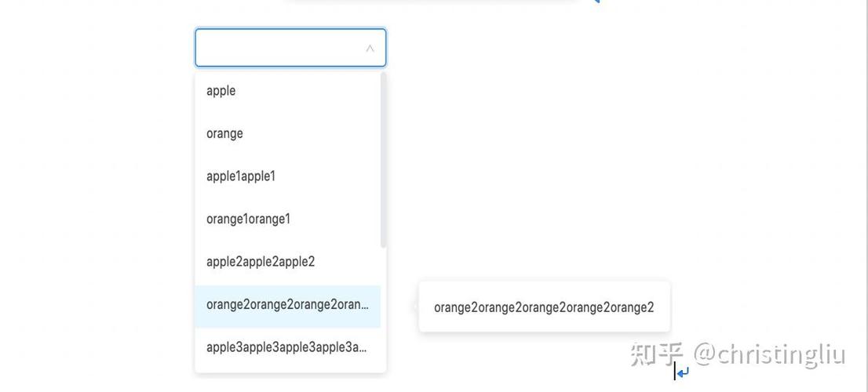Click the dropdown list scrollbar thumb

(384, 159)
